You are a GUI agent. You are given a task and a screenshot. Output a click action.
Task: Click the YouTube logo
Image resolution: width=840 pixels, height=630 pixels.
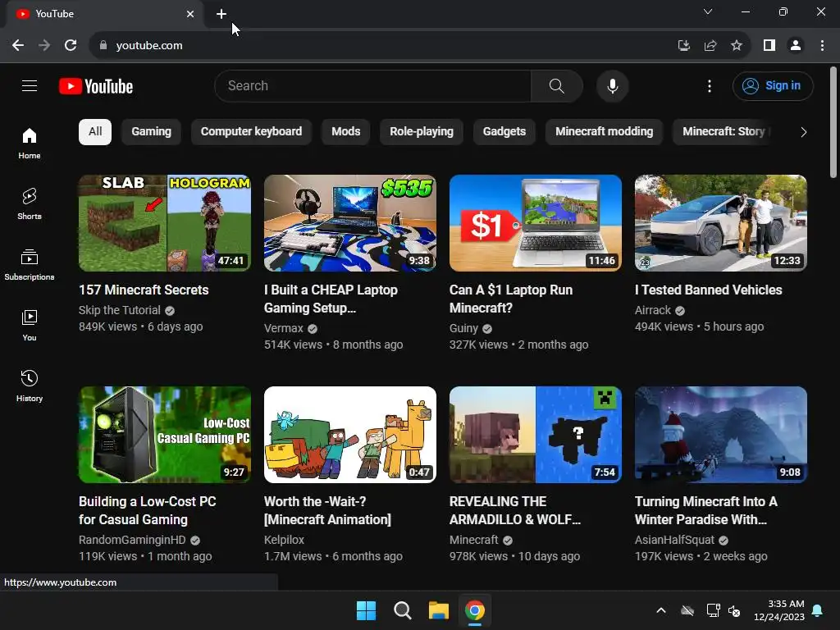pyautogui.click(x=96, y=86)
